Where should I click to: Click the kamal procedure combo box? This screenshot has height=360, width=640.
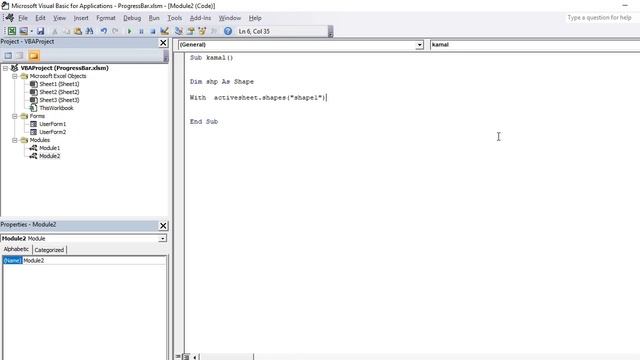point(535,45)
